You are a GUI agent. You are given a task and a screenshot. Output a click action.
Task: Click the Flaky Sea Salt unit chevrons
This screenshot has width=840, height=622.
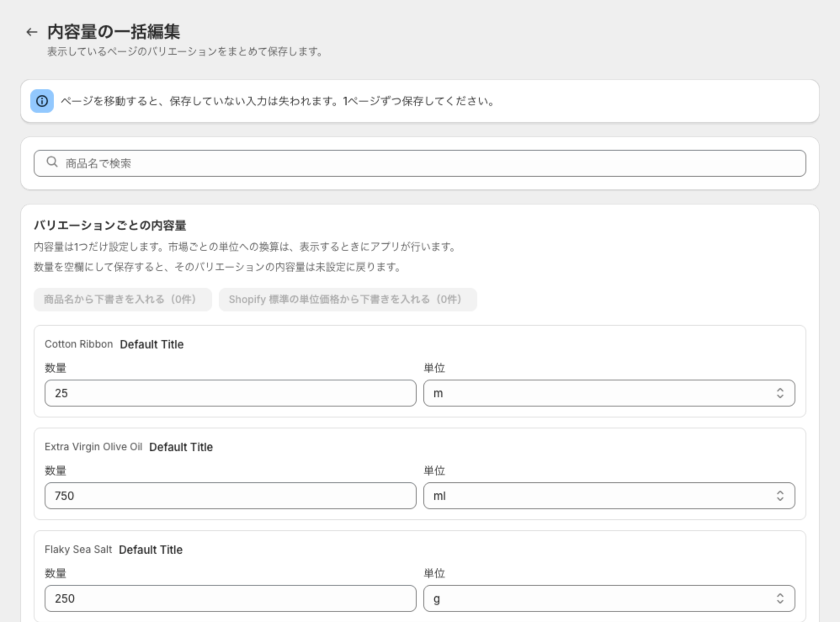780,598
